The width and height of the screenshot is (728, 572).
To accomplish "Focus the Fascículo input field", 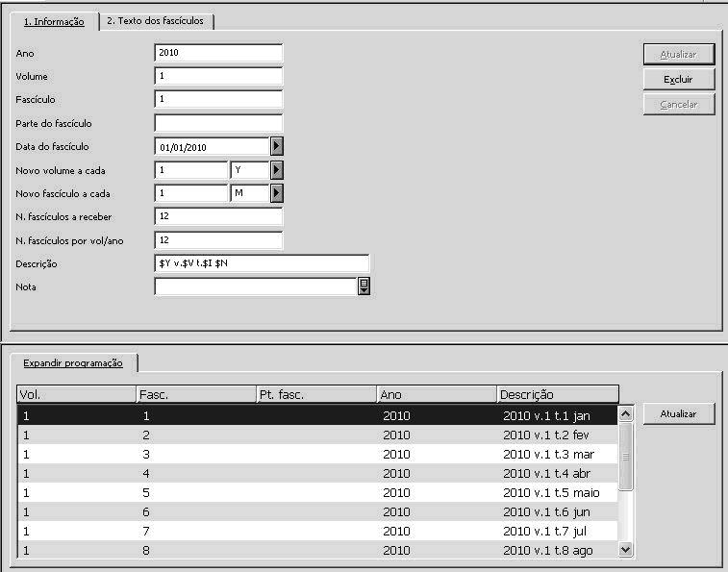I will pos(218,99).
